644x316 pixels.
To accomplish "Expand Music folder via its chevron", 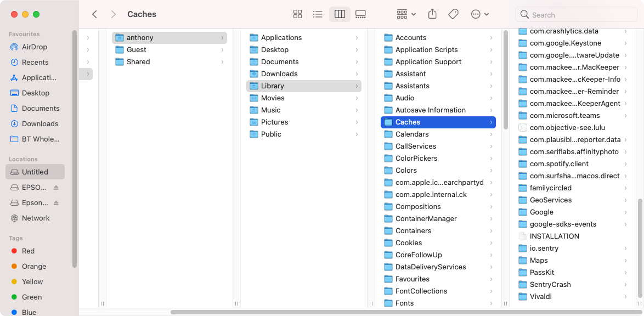I will (x=357, y=110).
